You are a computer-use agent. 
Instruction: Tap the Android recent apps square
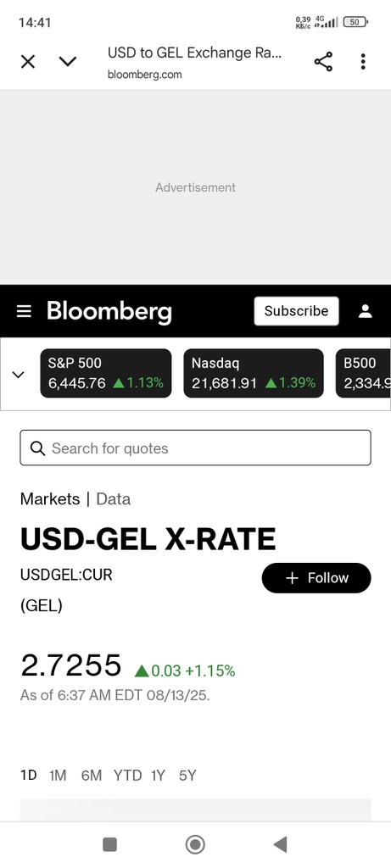tap(109, 844)
